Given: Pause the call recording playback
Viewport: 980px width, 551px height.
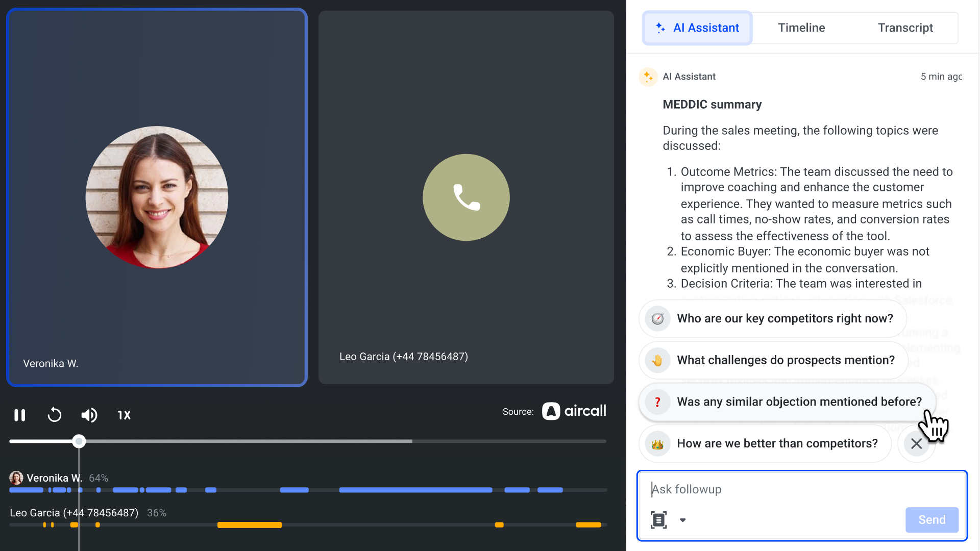Looking at the screenshot, I should (19, 415).
